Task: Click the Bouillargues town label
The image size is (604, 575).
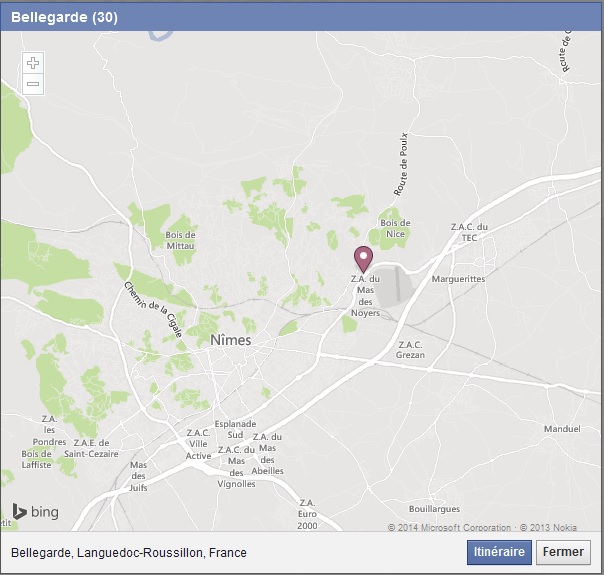Action: (434, 509)
